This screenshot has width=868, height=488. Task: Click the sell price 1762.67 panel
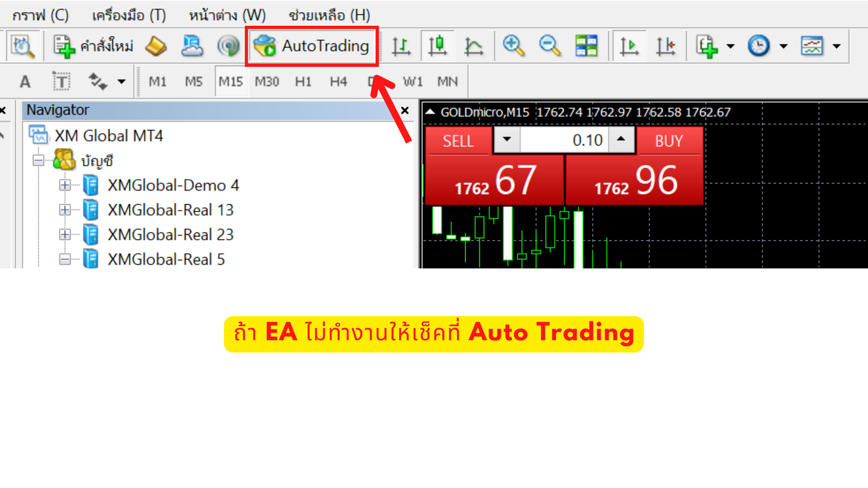point(495,180)
